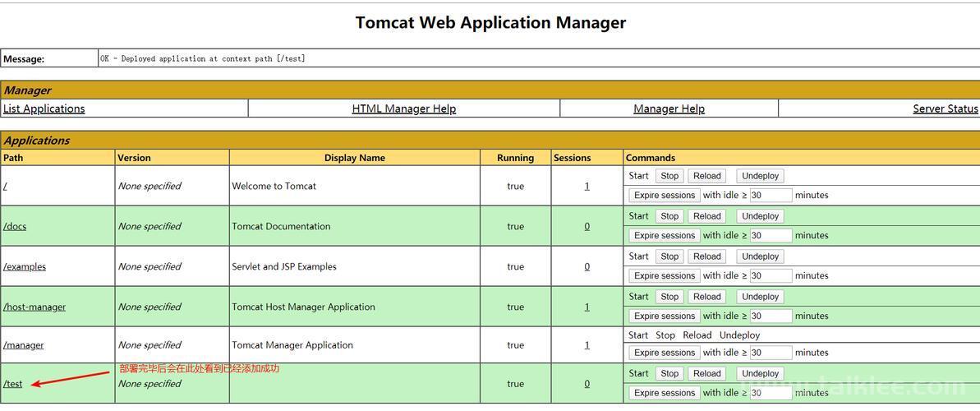Open the /docs path link
980x411 pixels.
(15, 226)
